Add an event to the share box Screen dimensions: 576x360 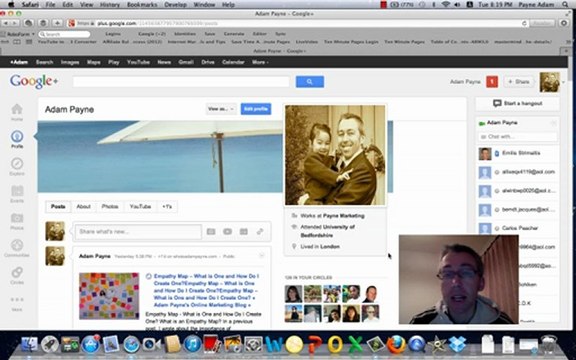[x=244, y=231]
